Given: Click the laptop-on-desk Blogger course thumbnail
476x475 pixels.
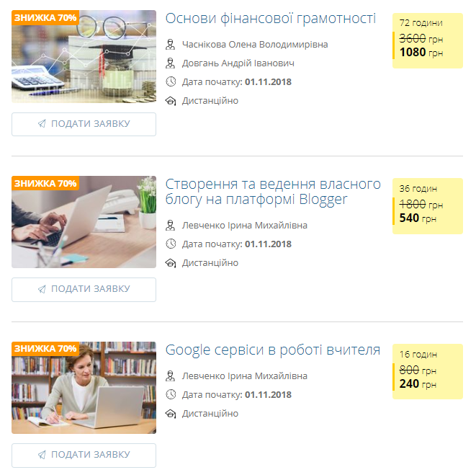Looking at the screenshot, I should click(x=84, y=222).
